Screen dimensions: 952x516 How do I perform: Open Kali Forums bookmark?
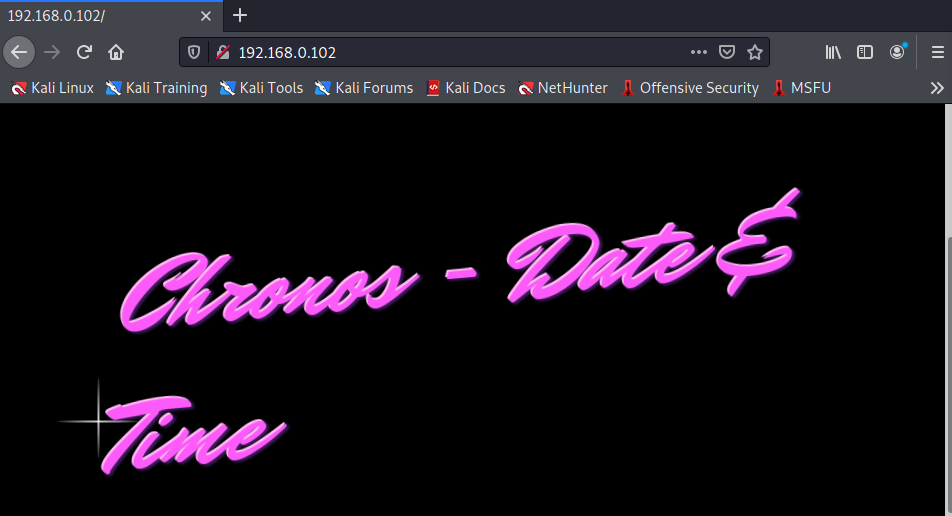(x=364, y=88)
